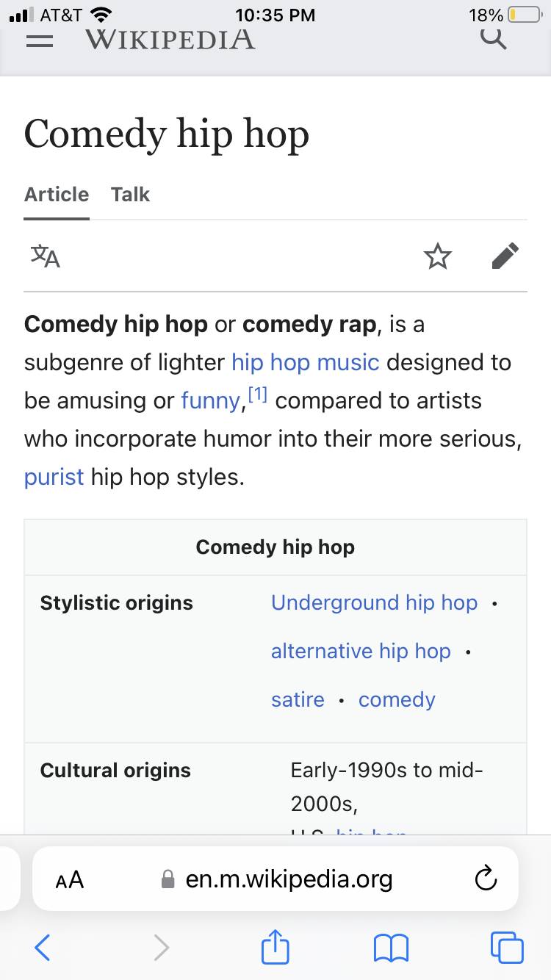Star this article to watchlist
The width and height of the screenshot is (551, 980).
coord(438,256)
